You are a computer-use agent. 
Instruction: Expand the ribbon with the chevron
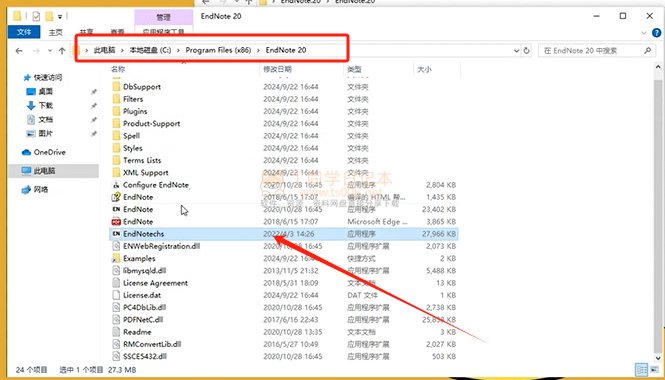[x=644, y=33]
